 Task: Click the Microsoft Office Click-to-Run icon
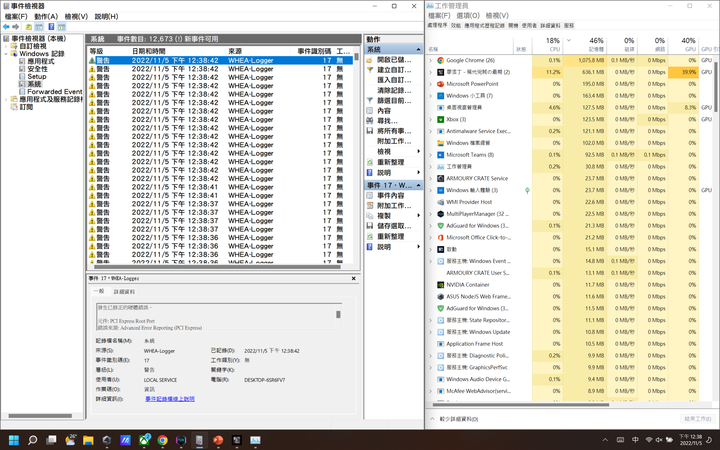tap(440, 237)
